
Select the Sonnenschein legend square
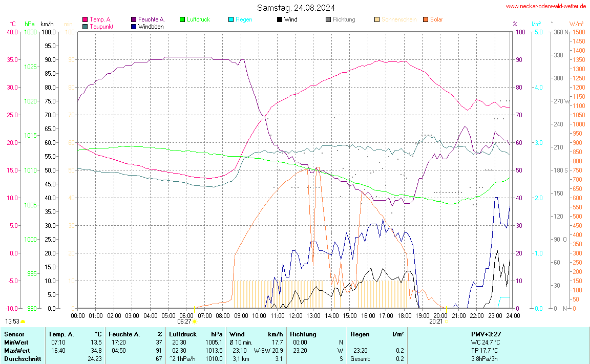377,19
